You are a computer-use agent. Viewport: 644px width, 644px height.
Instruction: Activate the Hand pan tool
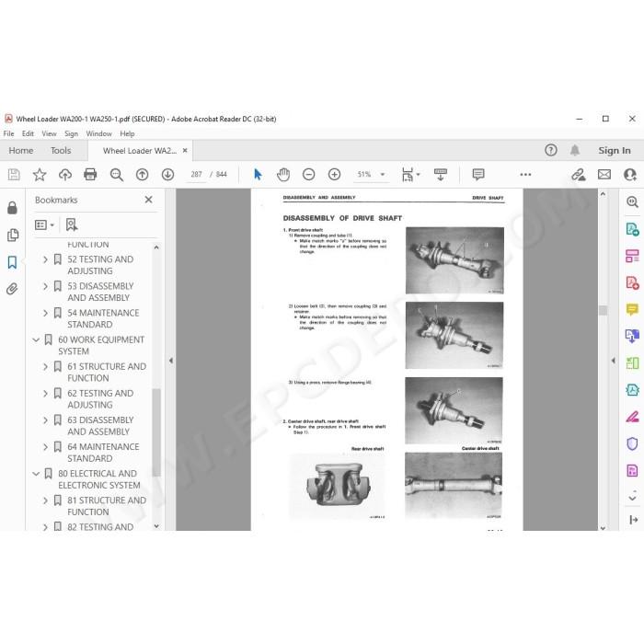[283, 175]
